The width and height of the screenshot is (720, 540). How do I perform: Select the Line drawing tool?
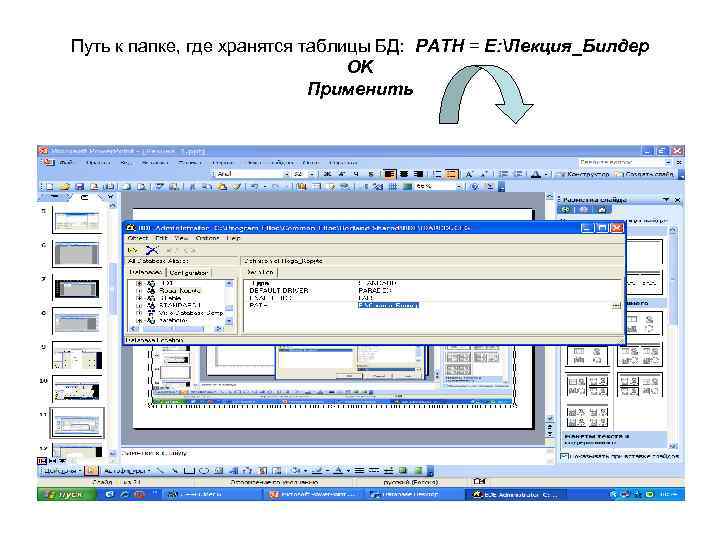(x=160, y=471)
